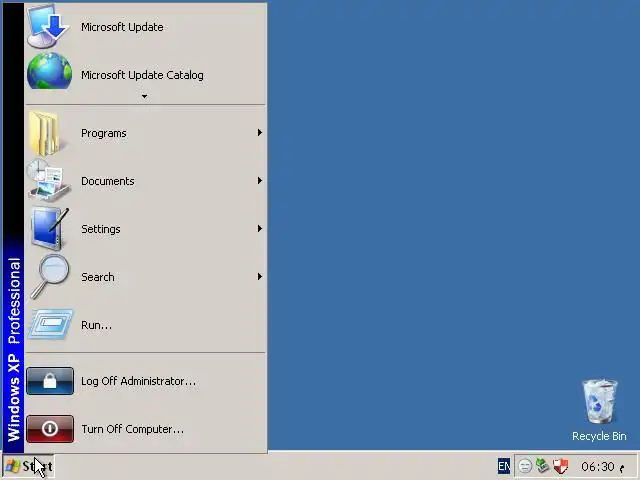Click the globe icon for Update Catalog
The height and width of the screenshot is (480, 640).
point(49,71)
